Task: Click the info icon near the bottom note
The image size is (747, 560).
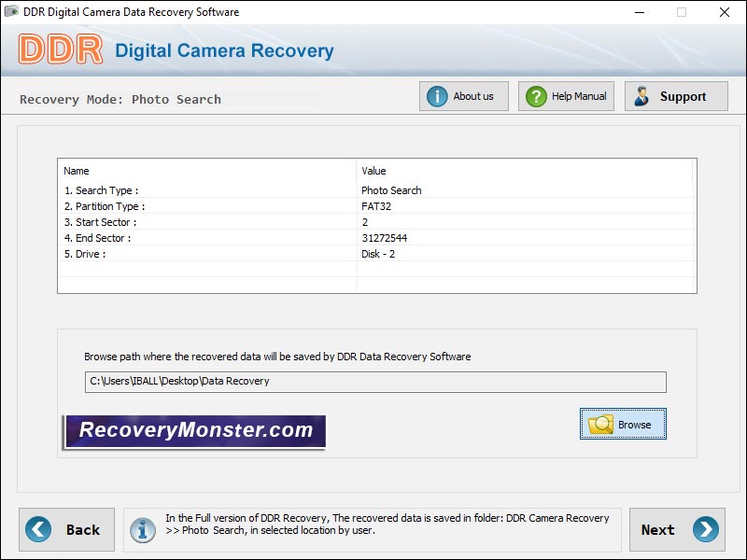Action: tap(141, 530)
